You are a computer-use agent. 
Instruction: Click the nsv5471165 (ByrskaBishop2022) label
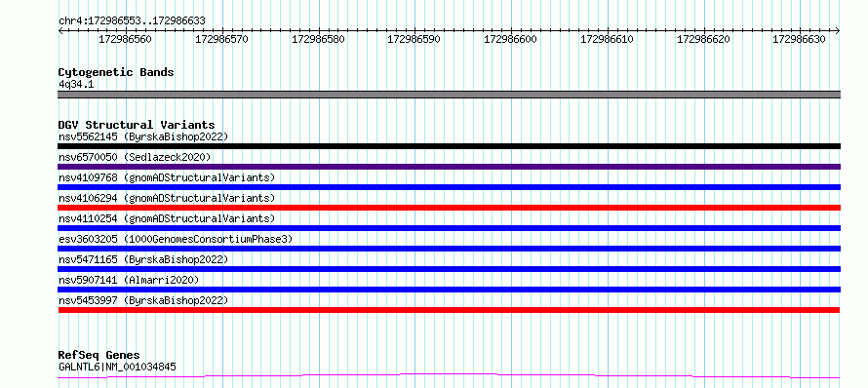143,259
